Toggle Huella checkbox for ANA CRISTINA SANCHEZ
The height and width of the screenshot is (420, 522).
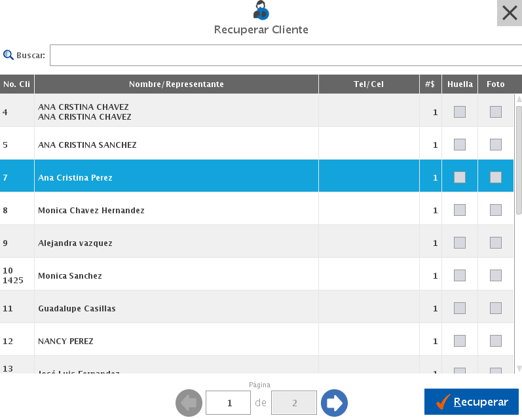pyautogui.click(x=460, y=145)
